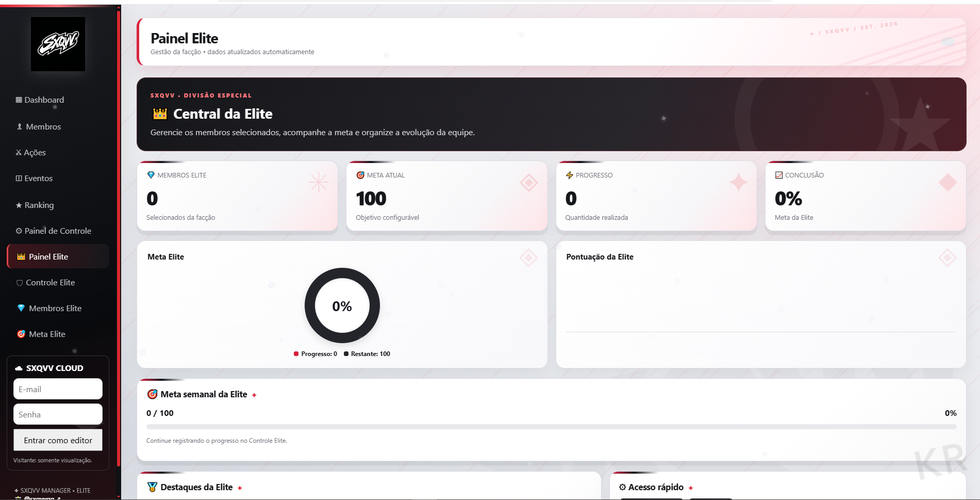Click the crown icon beside Central da Elite
This screenshot has width=980, height=500.
click(160, 114)
